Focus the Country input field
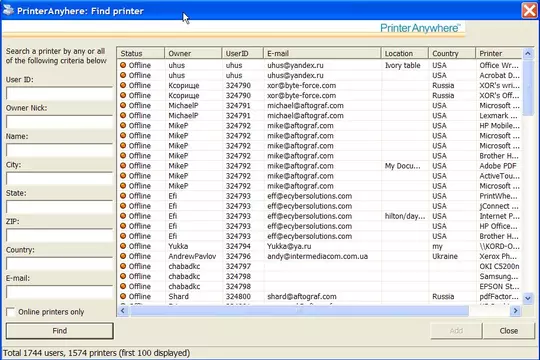Image resolution: width=540 pixels, height=360 pixels. coord(59,264)
